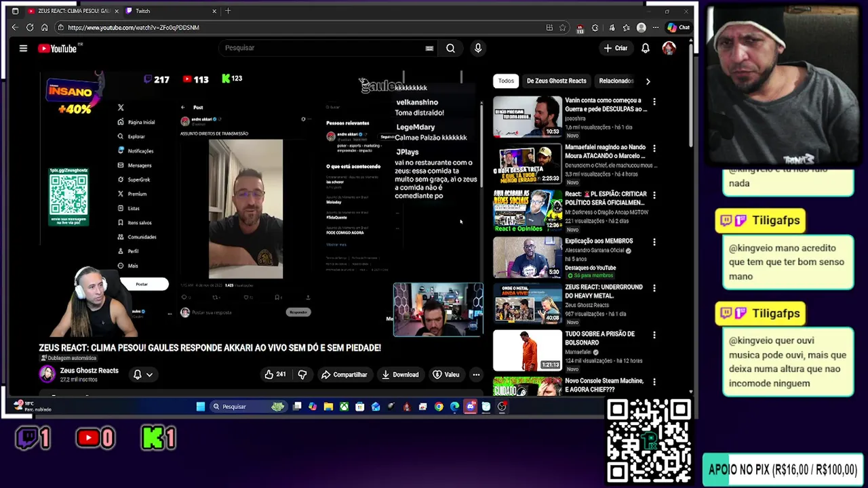This screenshot has width=868, height=488.
Task: Open options for Novo Console Steam Machine video
Action: 654,382
